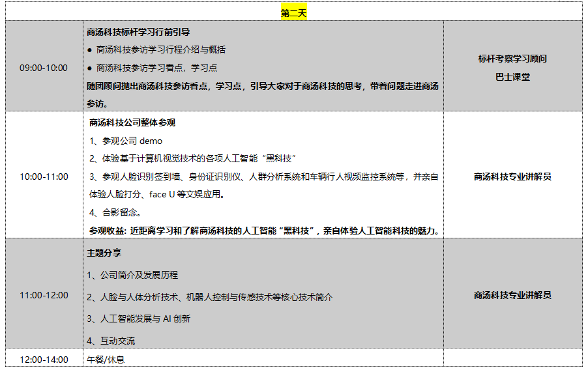Click the 商汤科技标杆学习行前引导 title
Screen dimensions: 588x370
[x=138, y=32]
